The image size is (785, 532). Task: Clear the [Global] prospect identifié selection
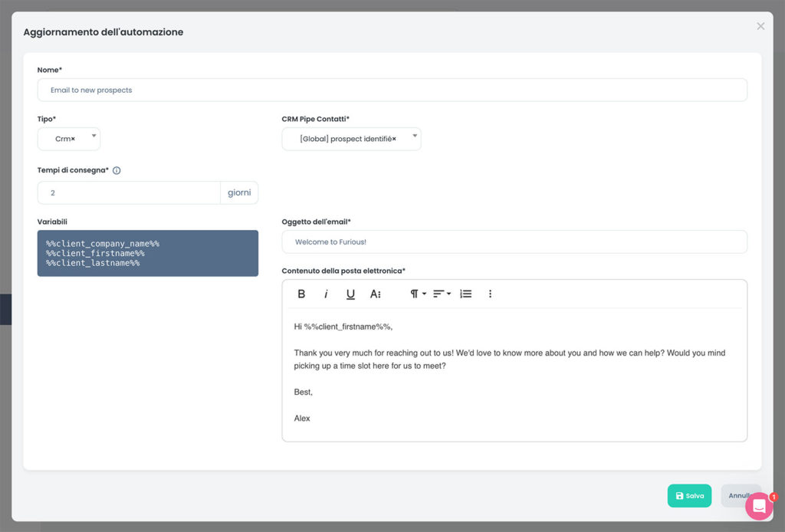tap(394, 139)
